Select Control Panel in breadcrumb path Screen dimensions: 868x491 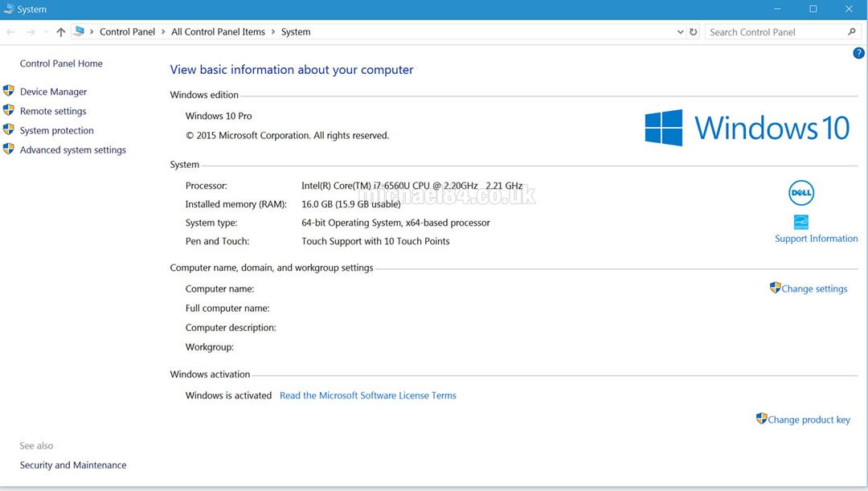[x=127, y=32]
